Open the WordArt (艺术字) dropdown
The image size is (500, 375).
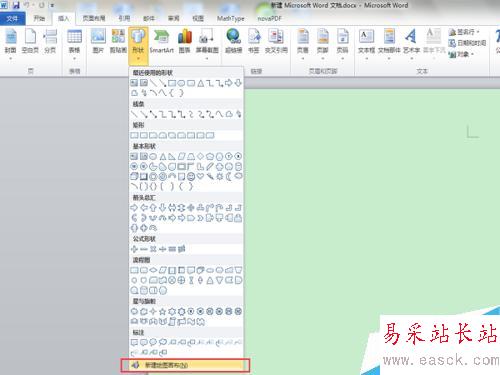coord(411,44)
